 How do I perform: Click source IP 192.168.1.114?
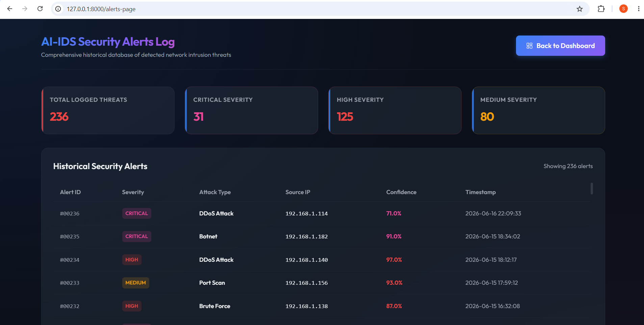(x=307, y=214)
